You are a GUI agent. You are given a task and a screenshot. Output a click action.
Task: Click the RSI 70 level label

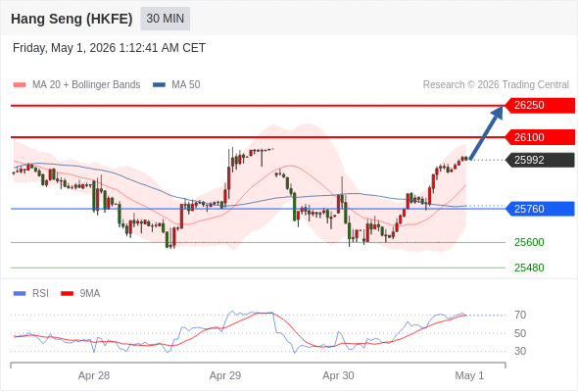[x=520, y=315]
